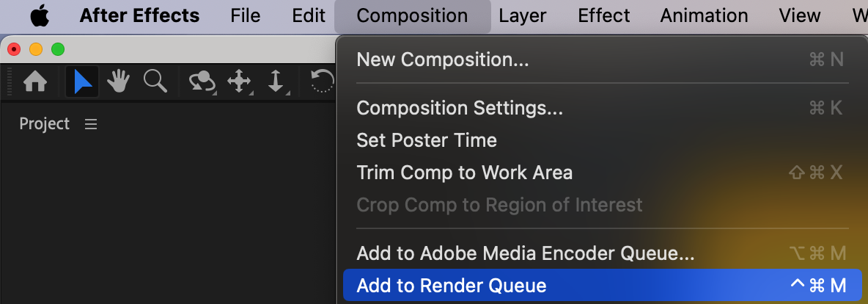Select the Selection arrow tool

82,82
